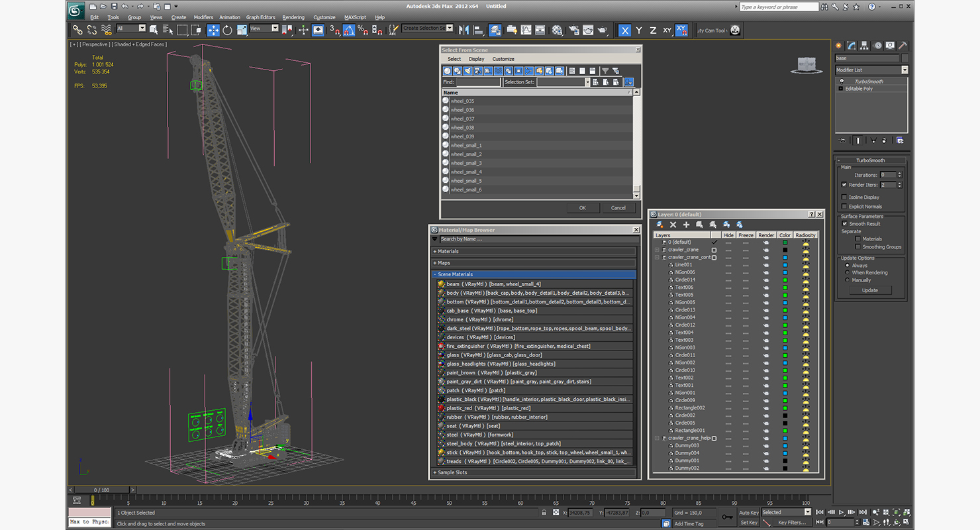Screen dimensions: 980x530
Task: Restrict movement to the Z axis
Action: (653, 30)
